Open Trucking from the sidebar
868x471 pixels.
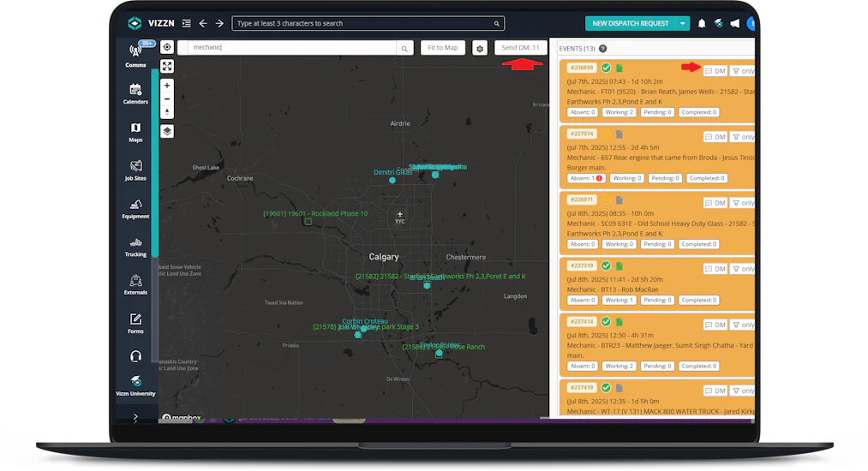point(135,247)
